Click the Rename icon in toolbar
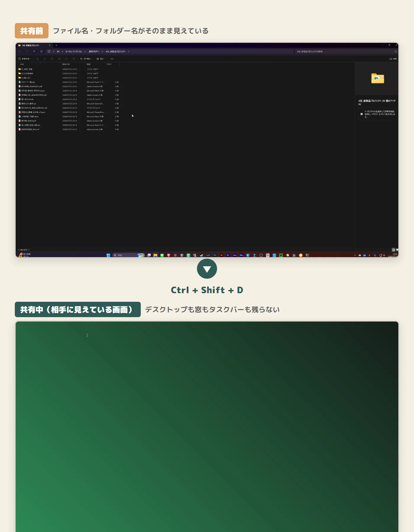414x532 pixels. click(x=59, y=59)
